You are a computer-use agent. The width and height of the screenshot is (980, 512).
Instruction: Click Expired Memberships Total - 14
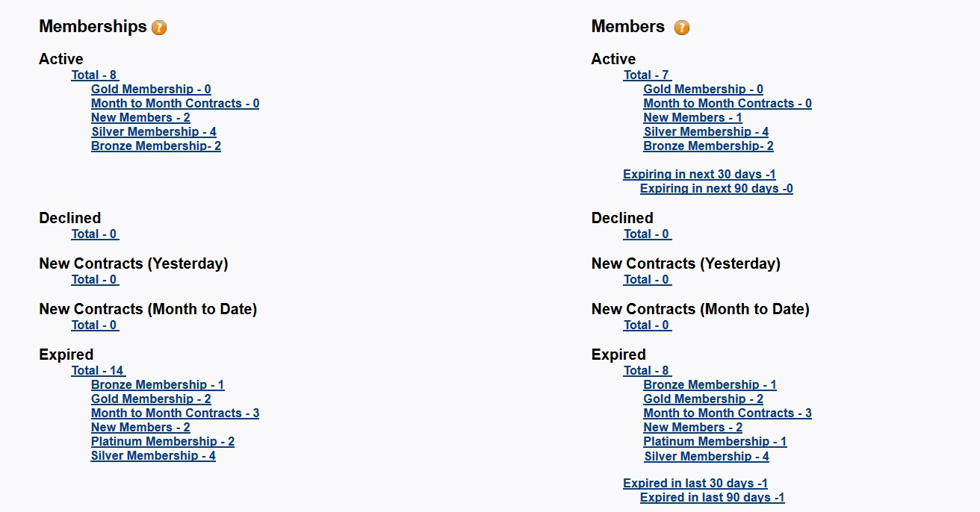98,370
